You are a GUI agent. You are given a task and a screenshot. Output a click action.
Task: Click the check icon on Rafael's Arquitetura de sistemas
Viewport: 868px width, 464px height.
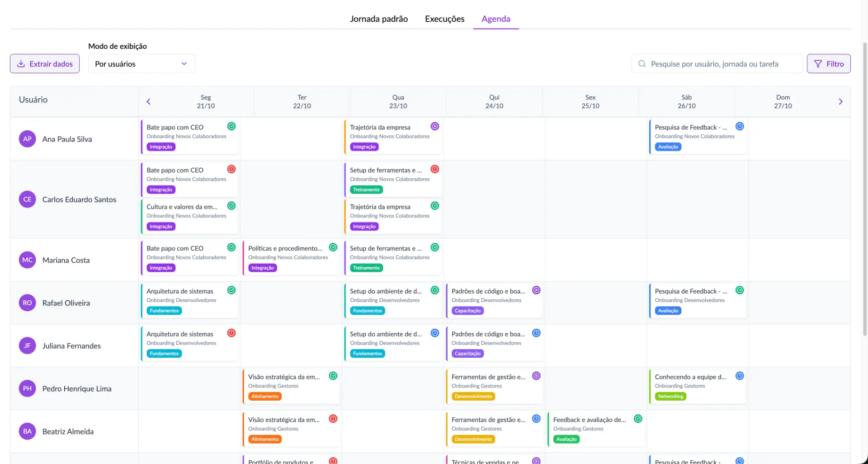coord(231,290)
